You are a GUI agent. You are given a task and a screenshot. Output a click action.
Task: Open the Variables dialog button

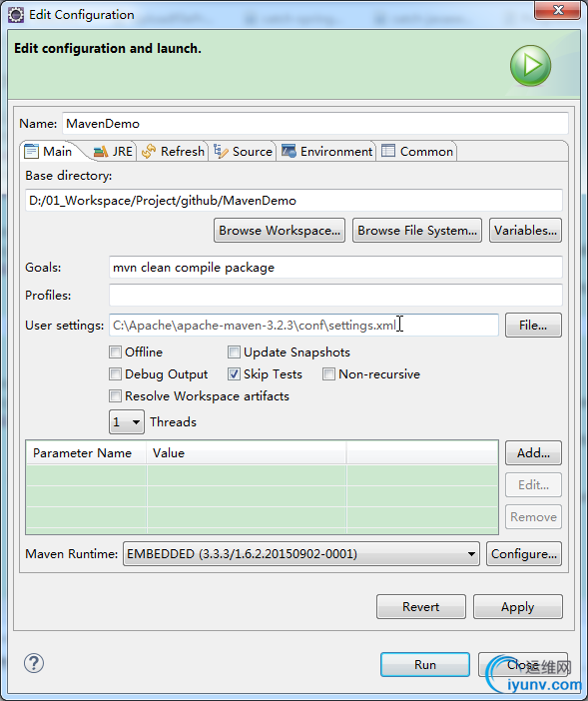[x=525, y=231]
